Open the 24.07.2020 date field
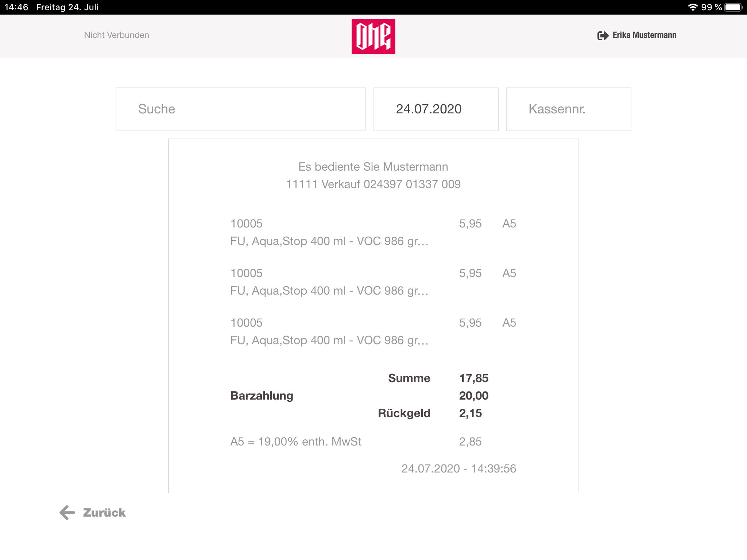The width and height of the screenshot is (747, 560). click(x=436, y=109)
